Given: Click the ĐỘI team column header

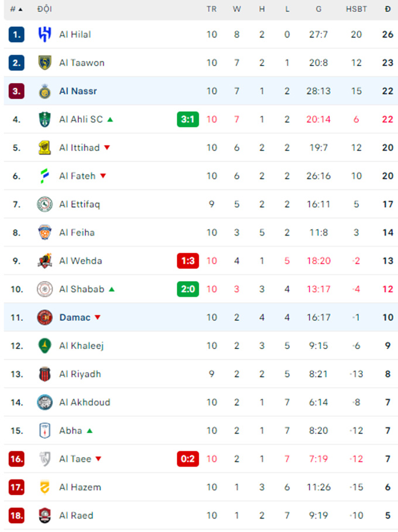Looking at the screenshot, I should pyautogui.click(x=44, y=9).
